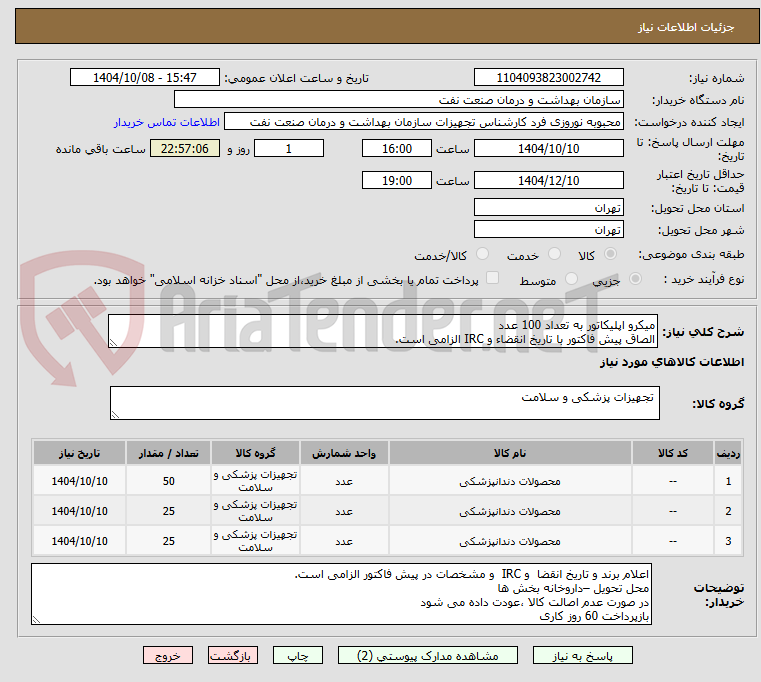
Task: Click the remaining days field showing 1
Action: (289, 149)
